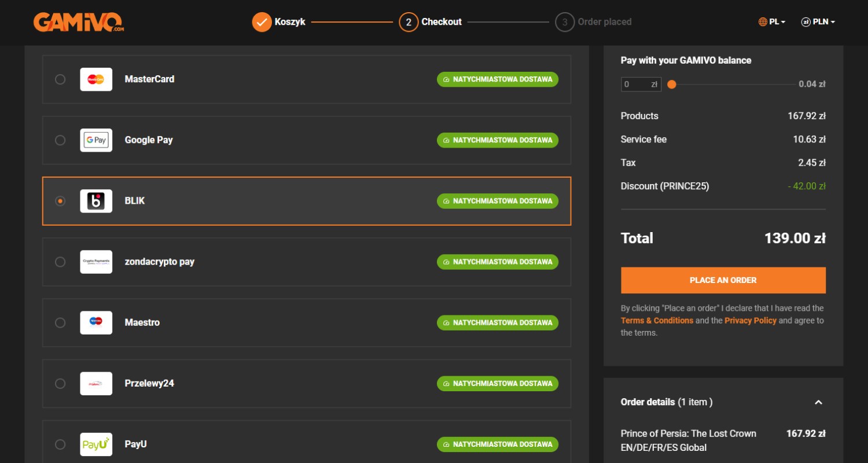The height and width of the screenshot is (463, 868).
Task: Click the zondacrypto pay label
Action: coord(160,262)
